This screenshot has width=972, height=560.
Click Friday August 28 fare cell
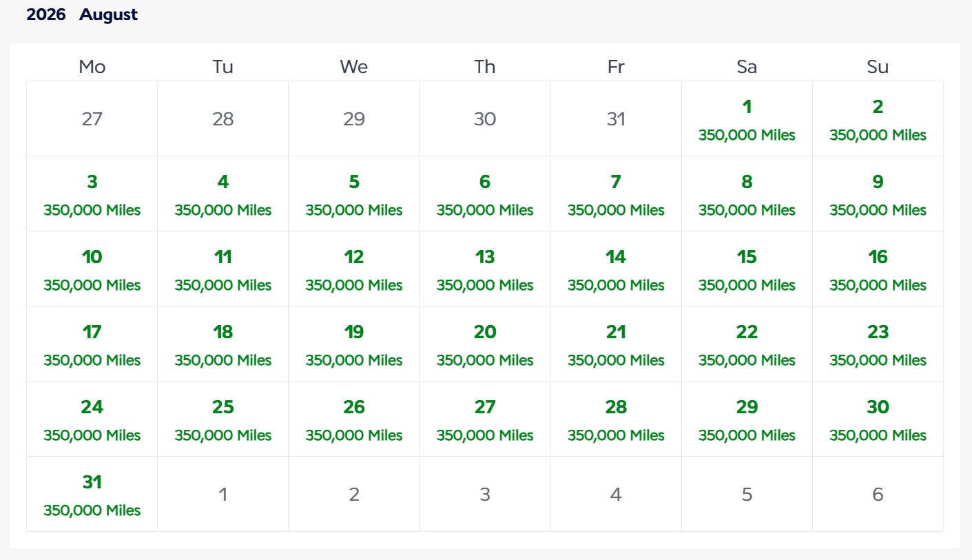[616, 419]
